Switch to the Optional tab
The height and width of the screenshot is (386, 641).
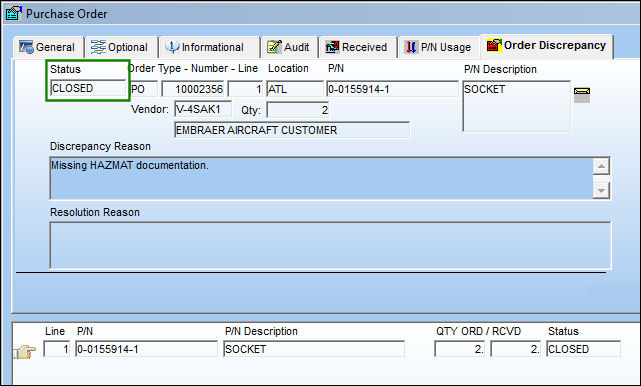tap(121, 47)
